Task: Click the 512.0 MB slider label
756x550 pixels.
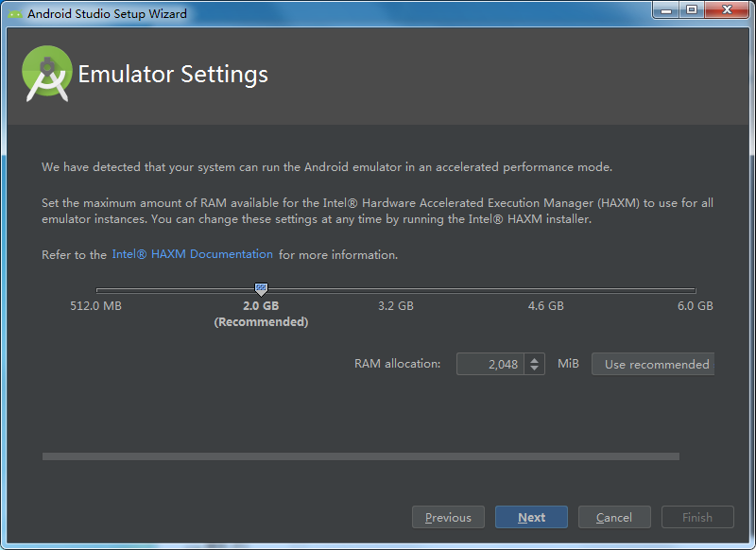Action: pyautogui.click(x=96, y=305)
